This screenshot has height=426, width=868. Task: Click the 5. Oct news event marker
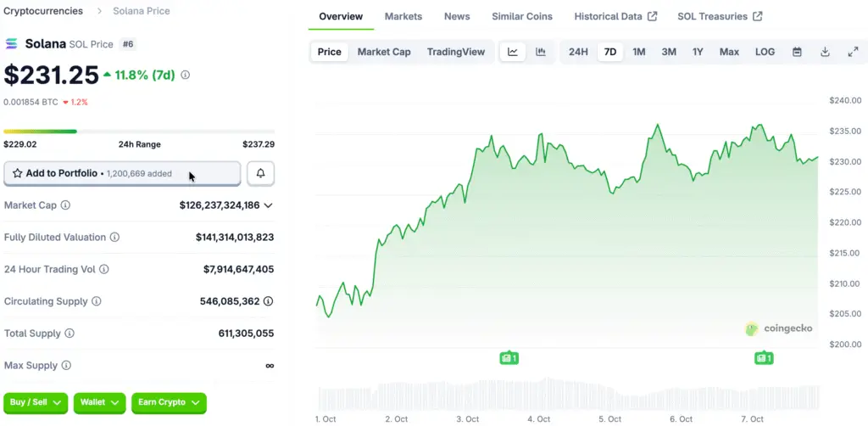point(509,358)
